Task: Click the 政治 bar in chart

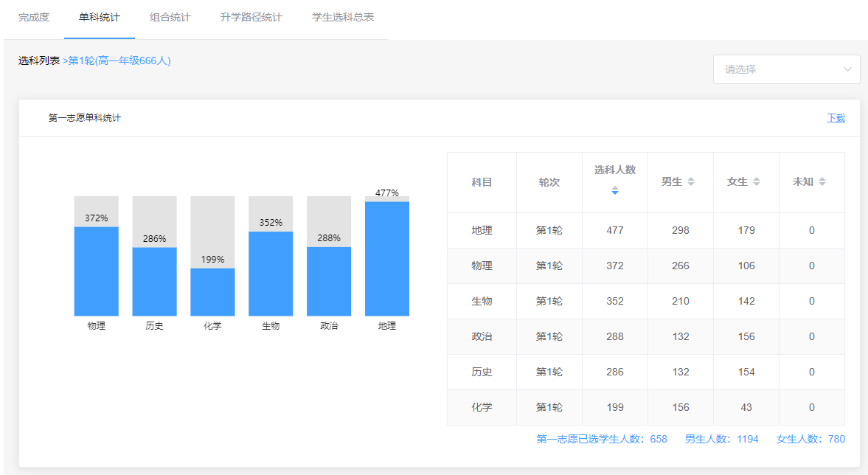Action: (329, 281)
